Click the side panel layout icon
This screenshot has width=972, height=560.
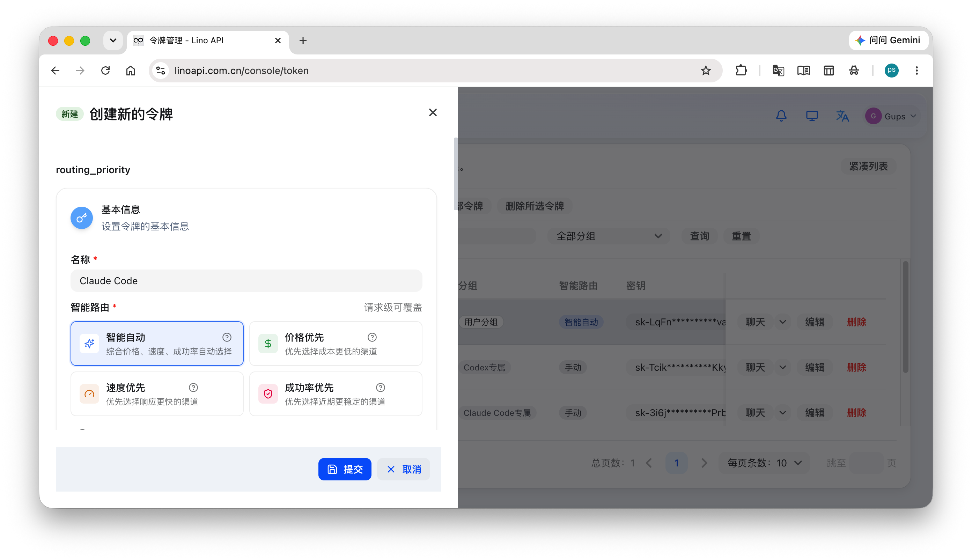[829, 71]
